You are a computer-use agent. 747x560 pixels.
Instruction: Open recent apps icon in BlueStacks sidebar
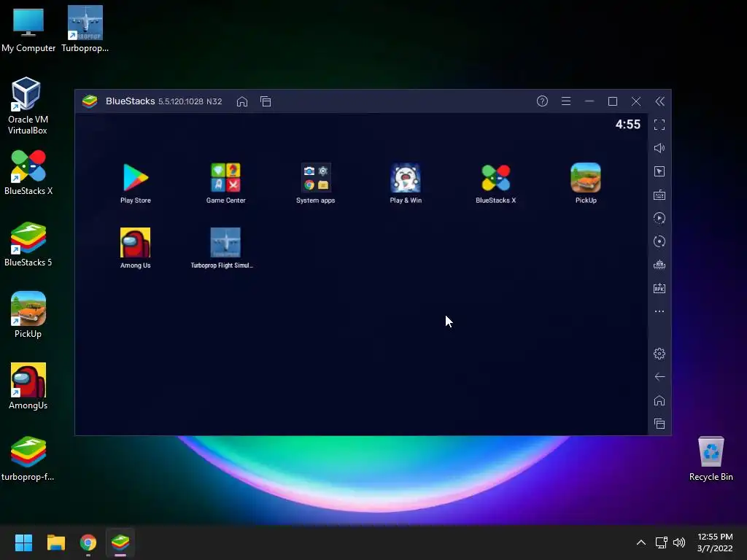click(x=659, y=424)
